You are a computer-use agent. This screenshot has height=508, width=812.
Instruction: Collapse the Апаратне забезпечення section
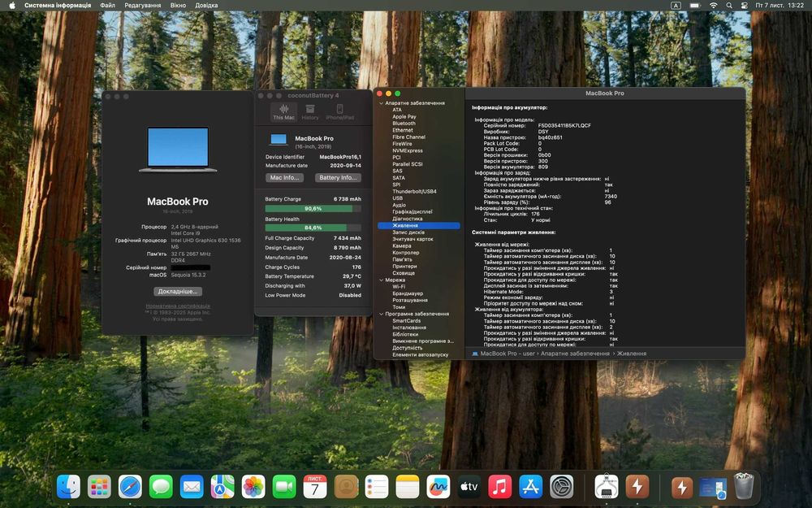[381, 103]
